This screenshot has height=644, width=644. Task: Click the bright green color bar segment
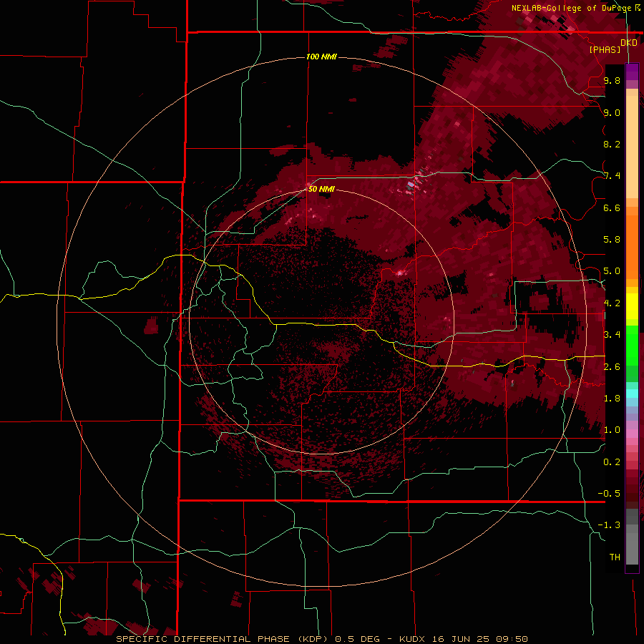(x=632, y=345)
